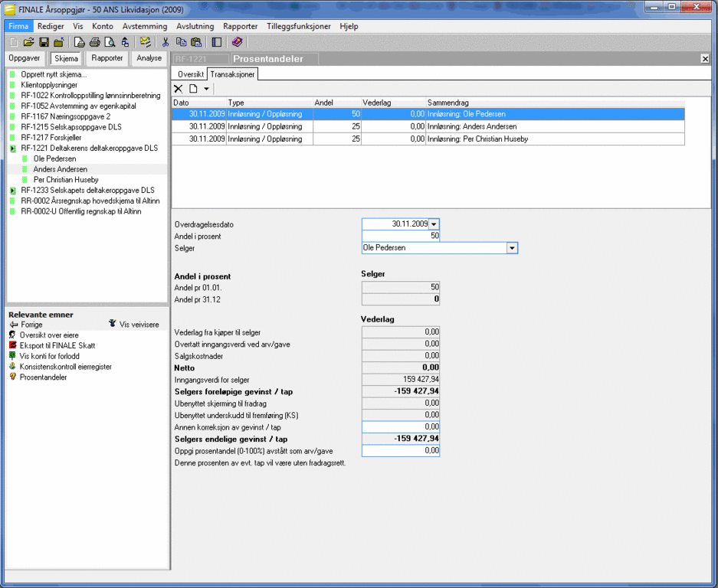The image size is (718, 588).
Task: Open RR-0002-U Offentlig regnskap til Altinn
Action: tap(81, 211)
